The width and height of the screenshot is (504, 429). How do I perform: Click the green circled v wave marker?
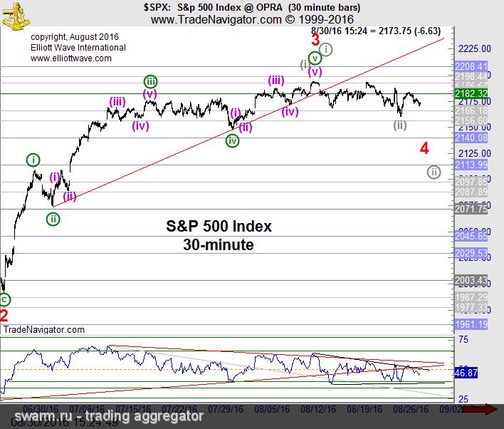[x=315, y=58]
